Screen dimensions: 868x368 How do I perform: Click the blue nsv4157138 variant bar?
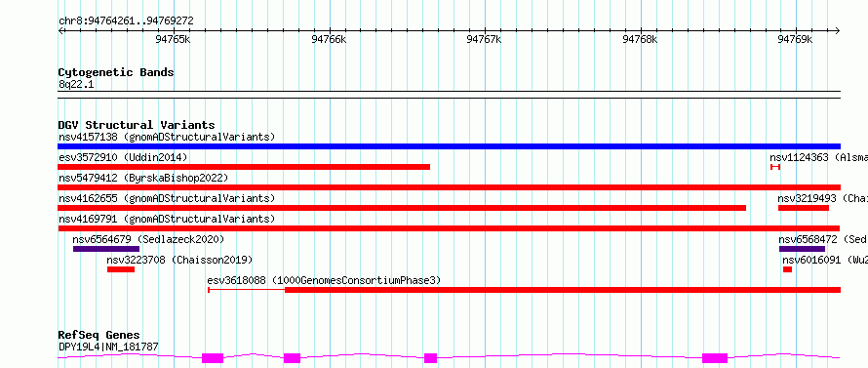[x=449, y=146]
